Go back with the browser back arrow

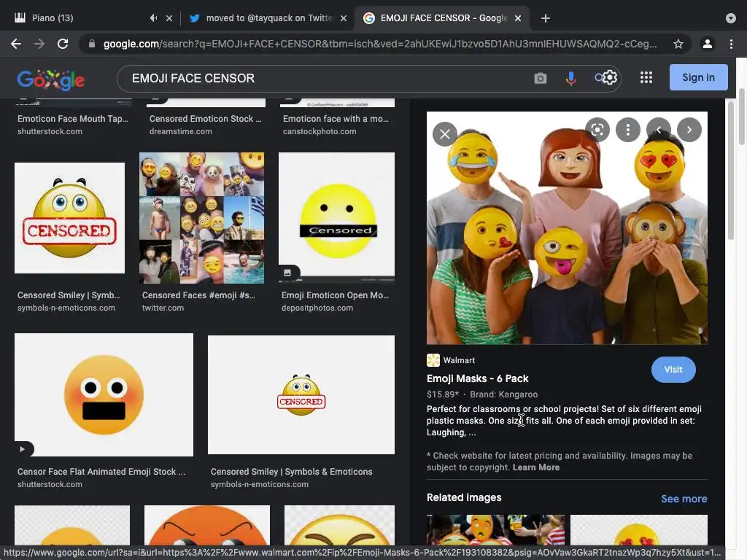tap(16, 44)
